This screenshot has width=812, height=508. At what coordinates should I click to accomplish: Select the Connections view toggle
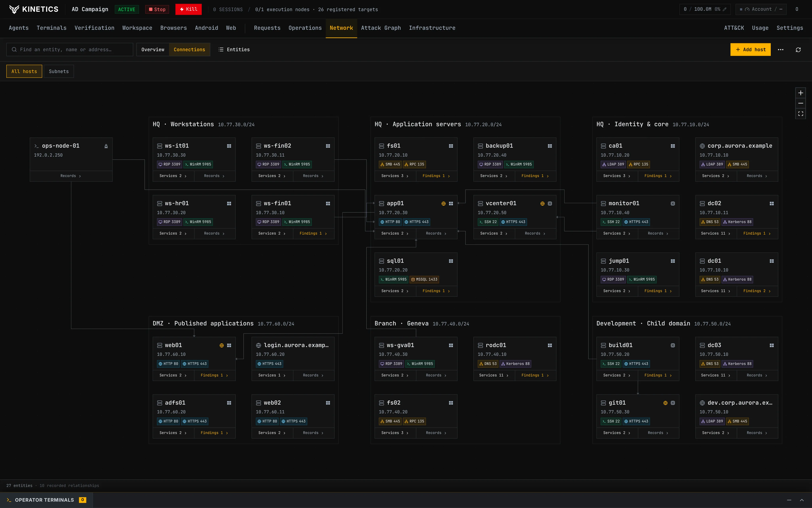[190, 50]
